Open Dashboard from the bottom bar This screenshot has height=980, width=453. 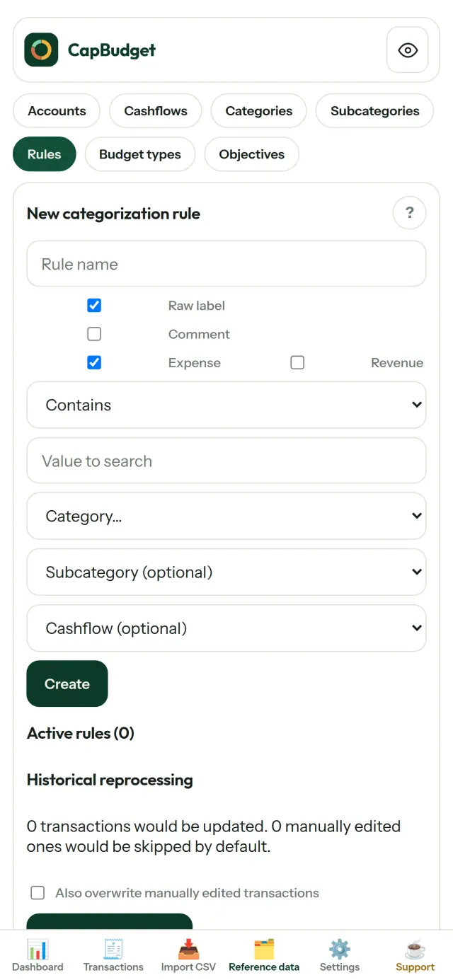click(38, 955)
